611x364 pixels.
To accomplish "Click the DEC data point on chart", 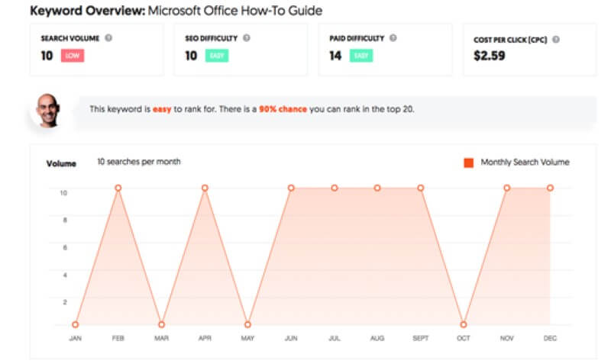I will pos(550,188).
